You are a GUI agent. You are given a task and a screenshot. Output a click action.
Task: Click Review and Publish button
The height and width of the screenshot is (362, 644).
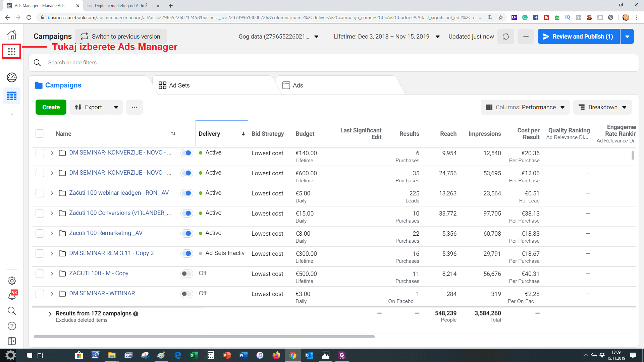click(579, 37)
